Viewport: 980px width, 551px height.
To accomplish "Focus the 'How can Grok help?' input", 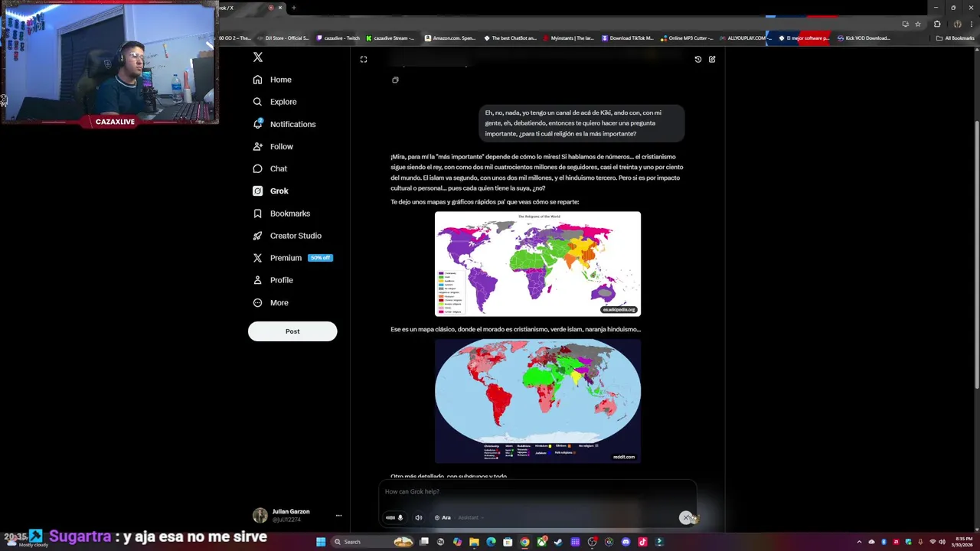I will tap(537, 491).
